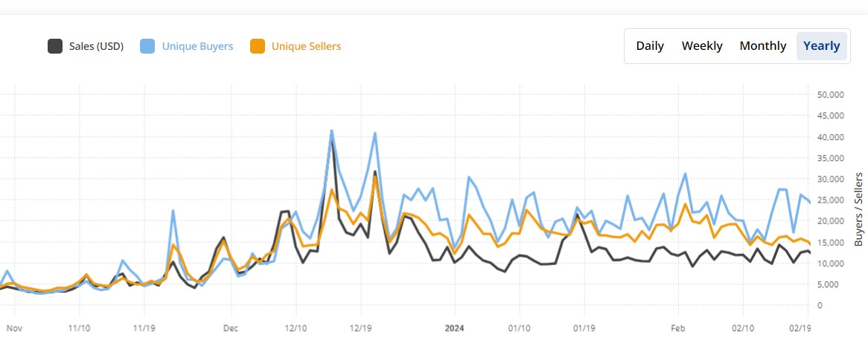Click the Buyers / Sellers axis title
The height and width of the screenshot is (347, 868).
click(x=858, y=209)
